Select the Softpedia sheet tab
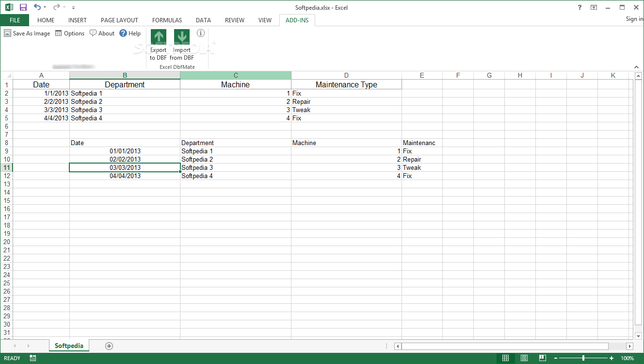The image size is (644, 364). pyautogui.click(x=69, y=346)
